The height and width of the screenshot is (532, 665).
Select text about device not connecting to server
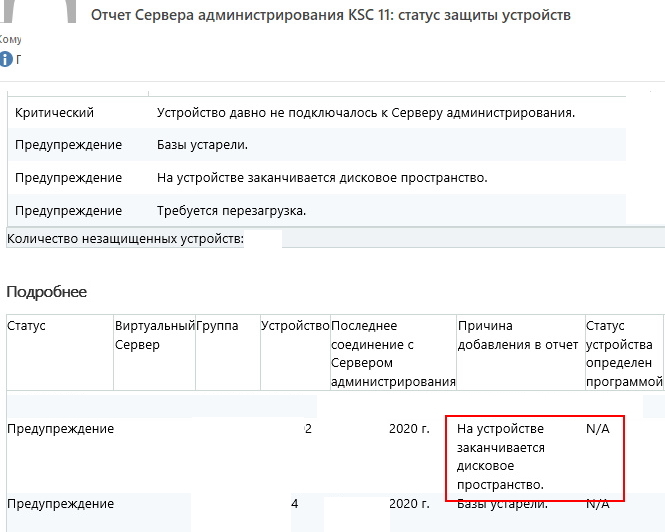pyautogui.click(x=366, y=113)
